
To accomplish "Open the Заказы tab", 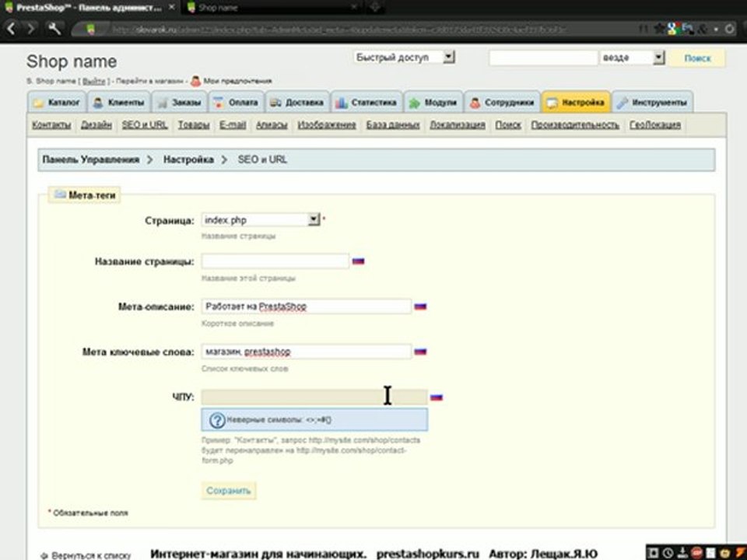I will click(180, 103).
